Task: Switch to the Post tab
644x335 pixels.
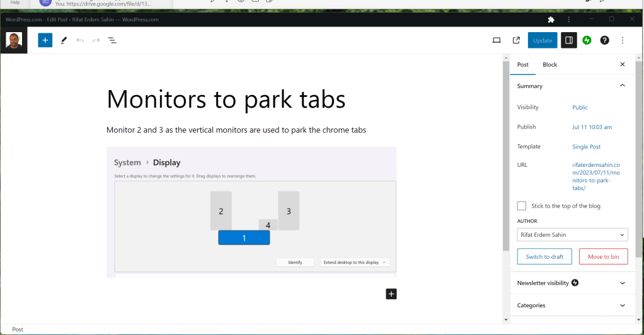Action: click(x=523, y=64)
